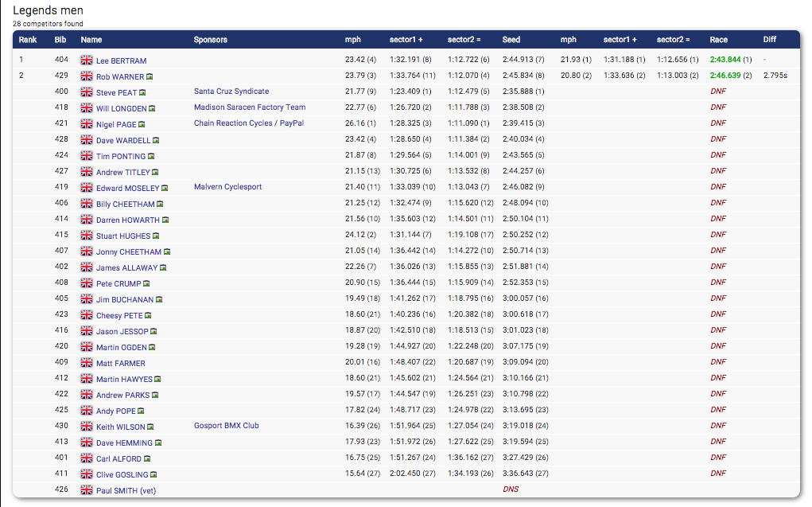Open the Gosport BMX Club sponsor link
The image size is (812, 507).
(x=226, y=426)
